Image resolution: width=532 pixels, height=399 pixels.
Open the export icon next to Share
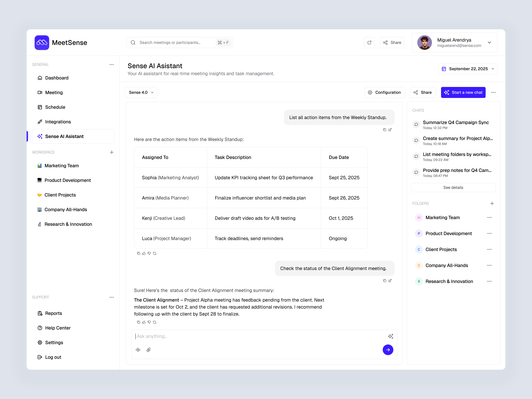click(x=369, y=43)
